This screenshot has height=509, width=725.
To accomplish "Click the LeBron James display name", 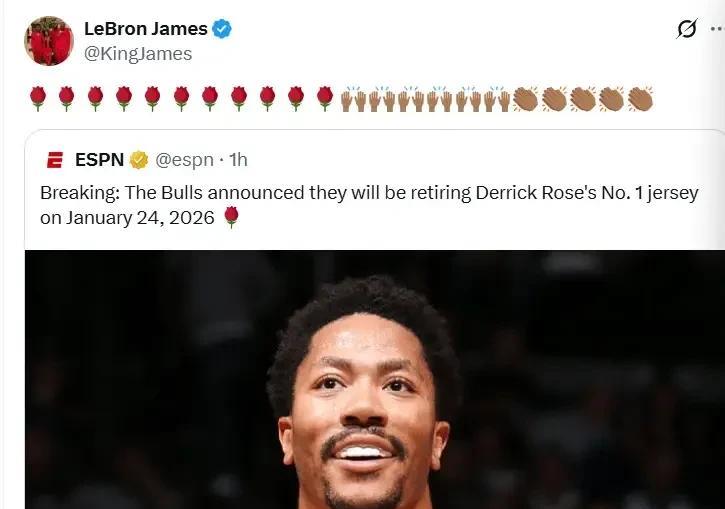I will tap(146, 29).
